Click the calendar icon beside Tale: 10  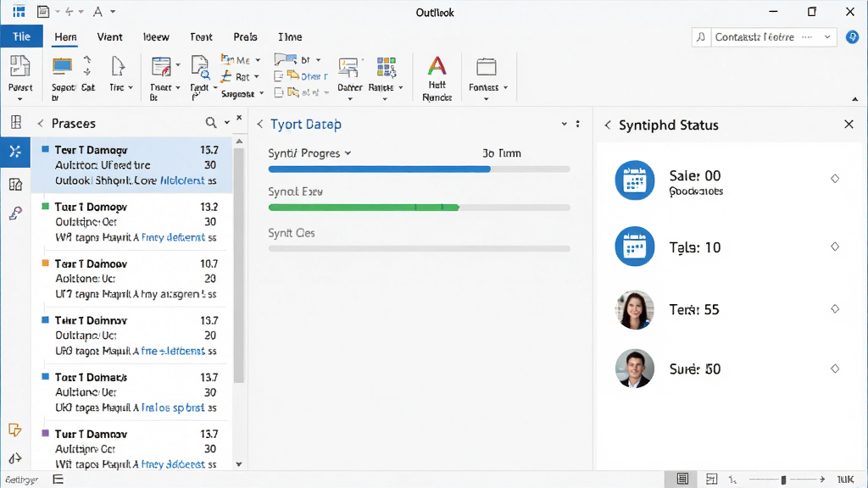[634, 247]
